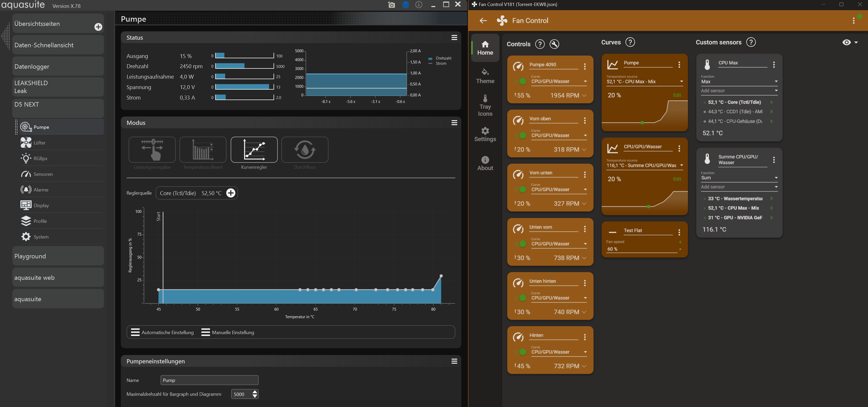
Task: Disable the Vorn oben fan control switch
Action: tap(521, 135)
